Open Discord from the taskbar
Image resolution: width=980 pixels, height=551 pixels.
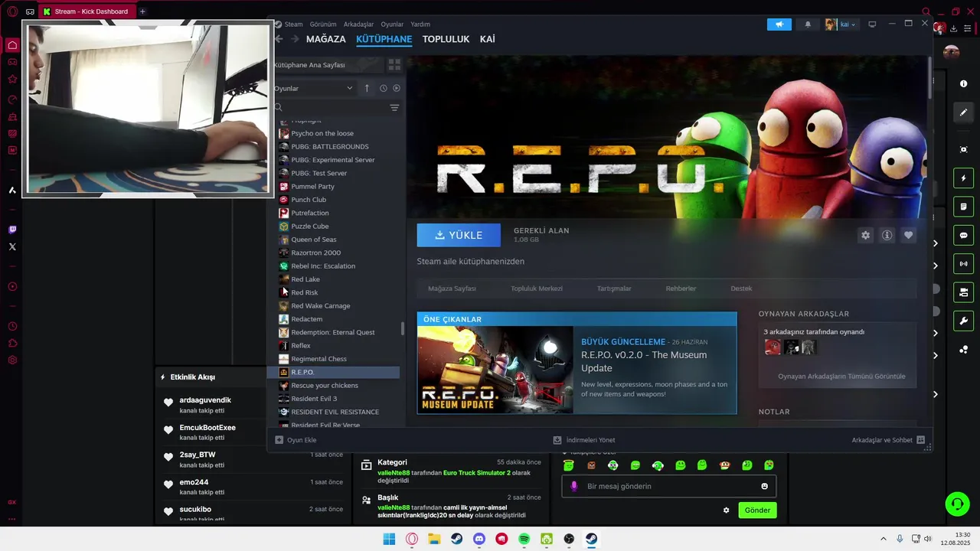(x=479, y=539)
